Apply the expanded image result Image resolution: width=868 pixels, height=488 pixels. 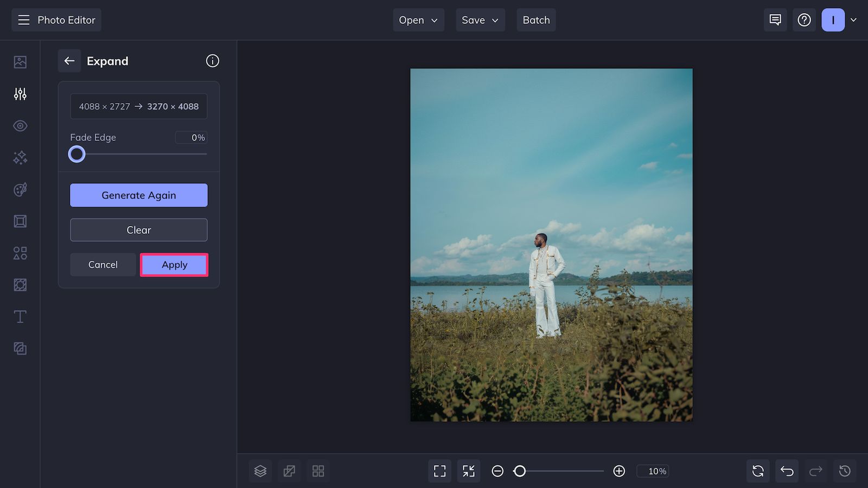click(x=174, y=265)
